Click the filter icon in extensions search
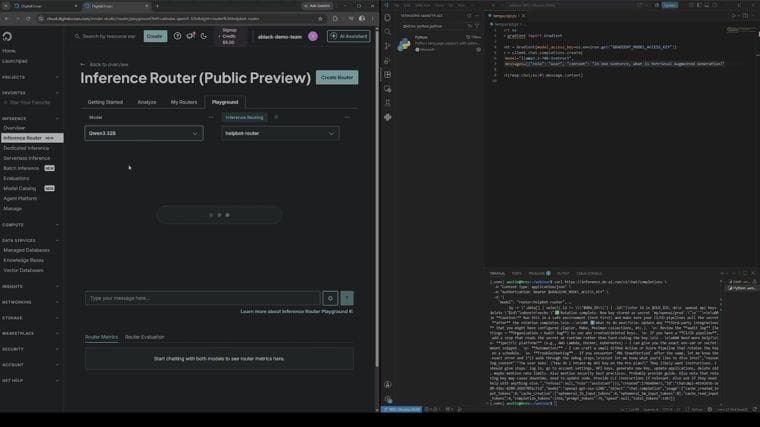760x427 pixels. pyautogui.click(x=477, y=26)
